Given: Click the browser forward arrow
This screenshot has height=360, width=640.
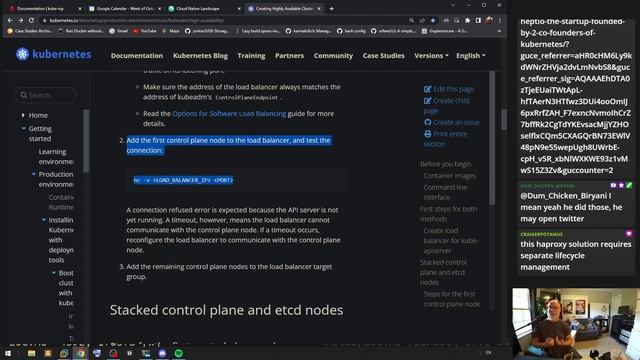Looking at the screenshot, I should pyautogui.click(x=20, y=20).
